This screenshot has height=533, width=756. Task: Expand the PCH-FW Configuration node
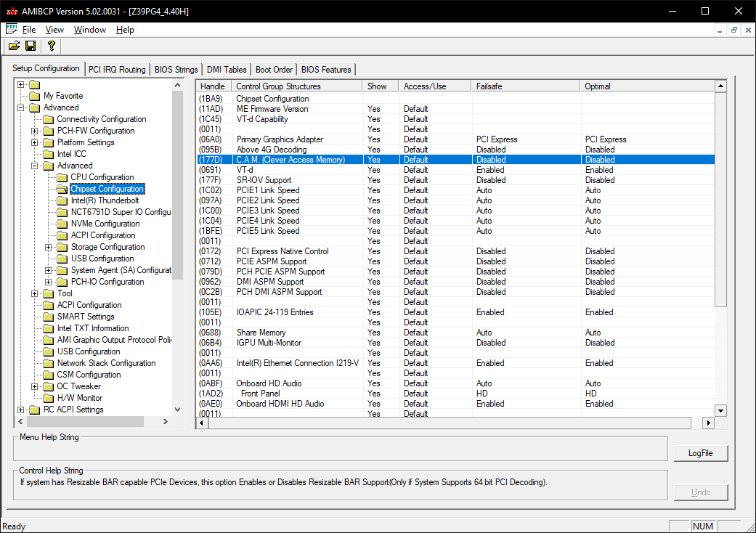[34, 131]
